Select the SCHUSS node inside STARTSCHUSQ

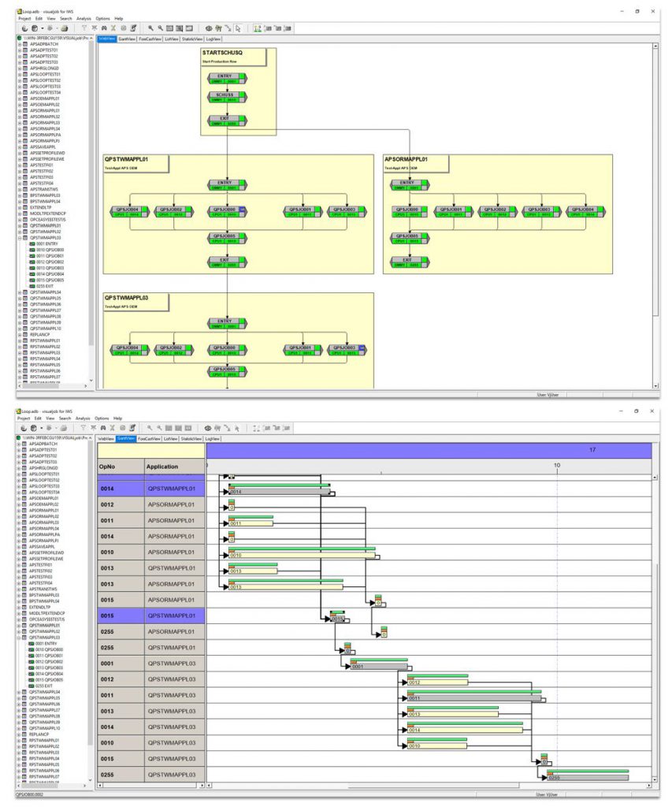click(x=227, y=97)
